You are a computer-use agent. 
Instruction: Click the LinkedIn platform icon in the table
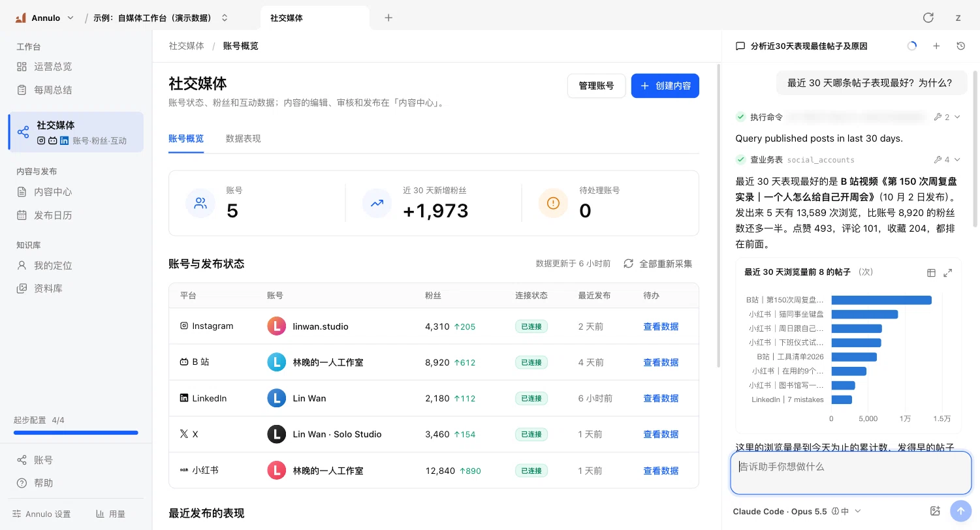click(x=184, y=398)
